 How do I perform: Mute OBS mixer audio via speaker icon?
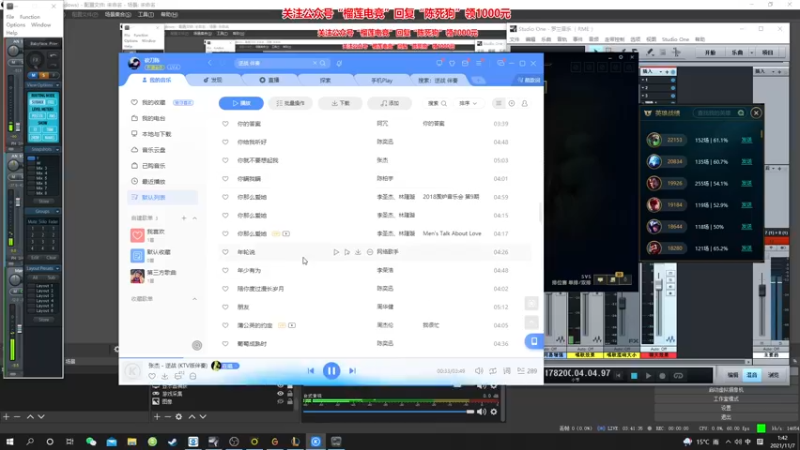coord(481,412)
